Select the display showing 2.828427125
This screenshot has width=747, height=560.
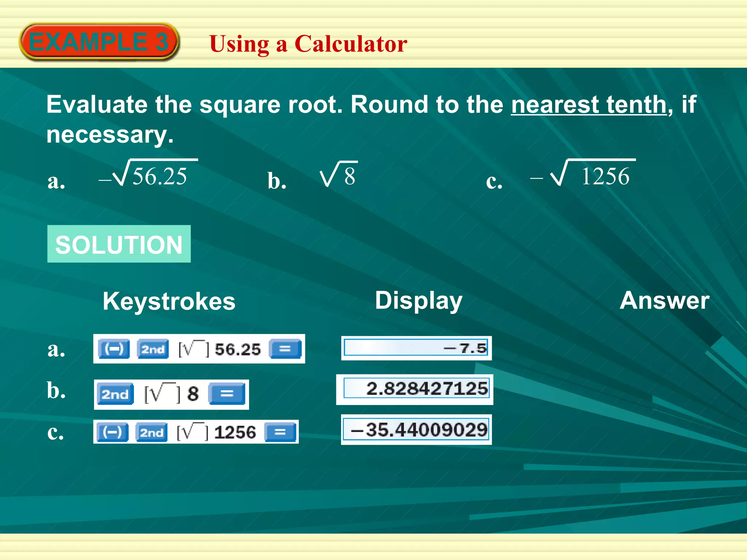point(415,389)
